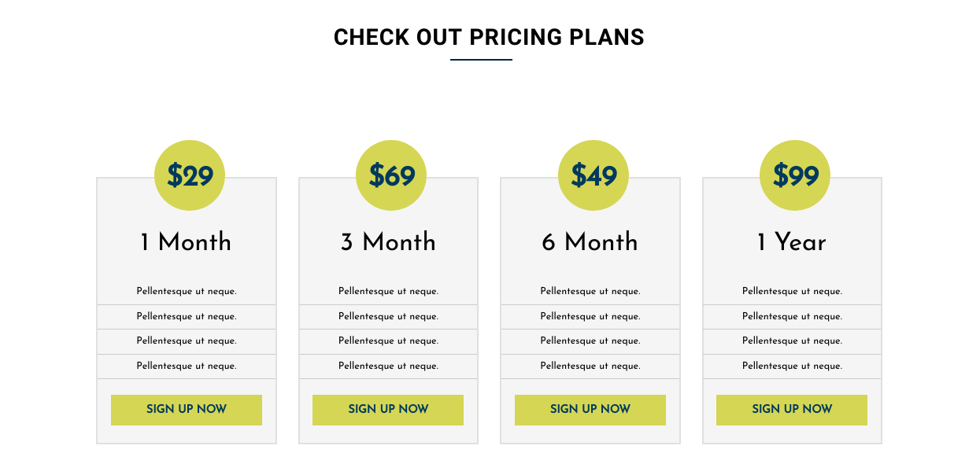Click the $29 price badge
Screen dimensions: 980x453
[x=190, y=175]
